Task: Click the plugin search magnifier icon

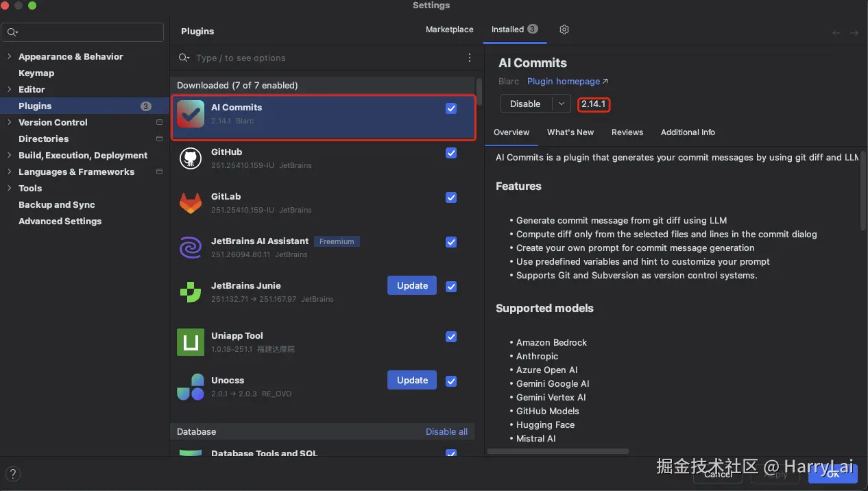Action: click(184, 58)
